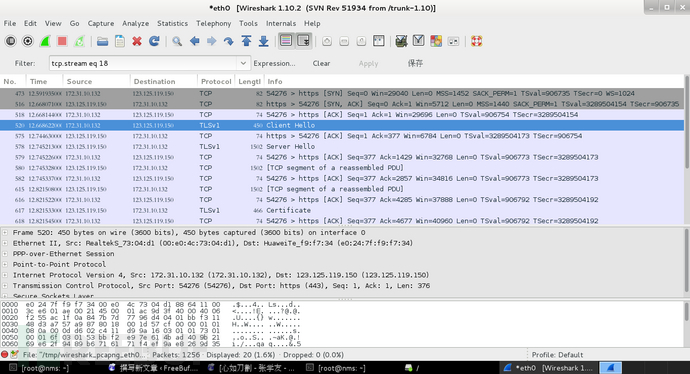Open preferences toolbar icon
This screenshot has height=374, width=690.
(453, 41)
